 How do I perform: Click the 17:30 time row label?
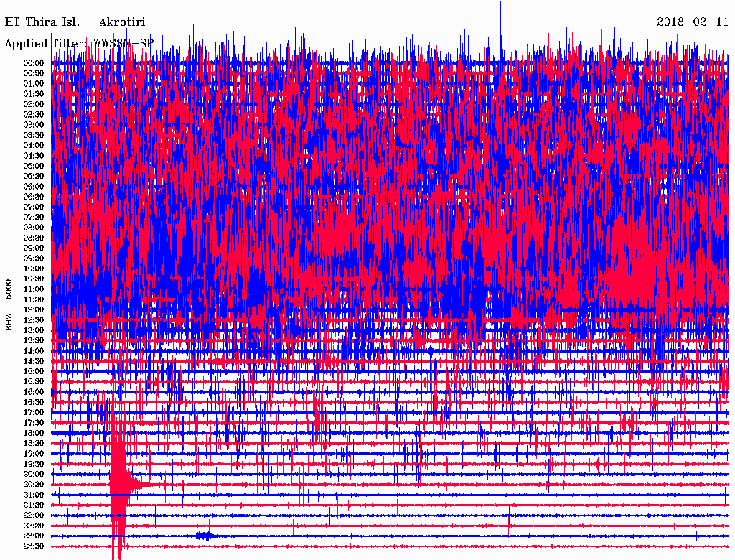(x=34, y=423)
